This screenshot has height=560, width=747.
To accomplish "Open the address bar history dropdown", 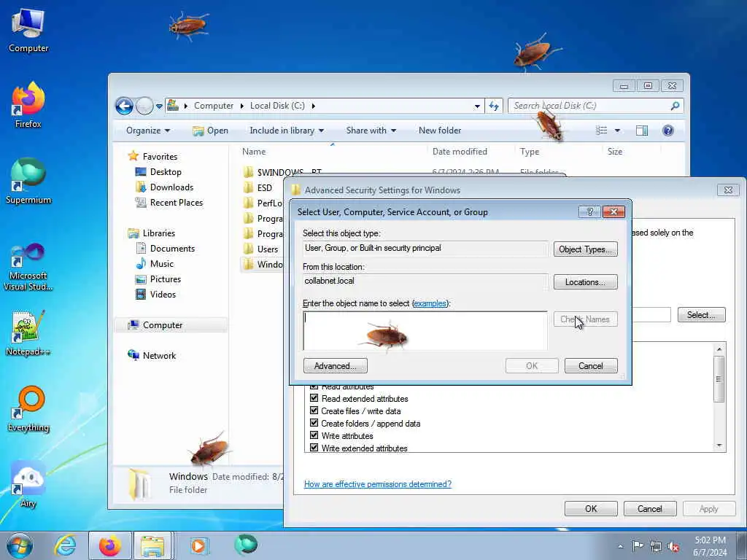I will (477, 106).
